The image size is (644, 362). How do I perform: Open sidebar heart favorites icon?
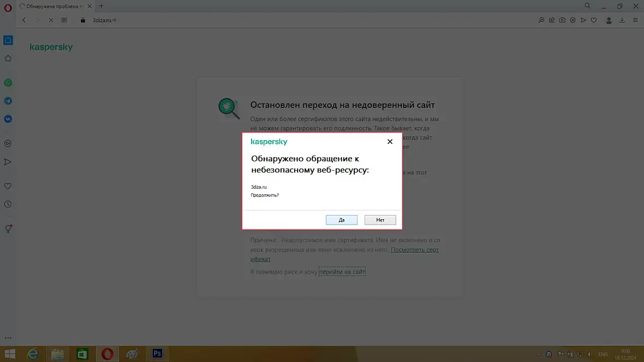(8, 186)
